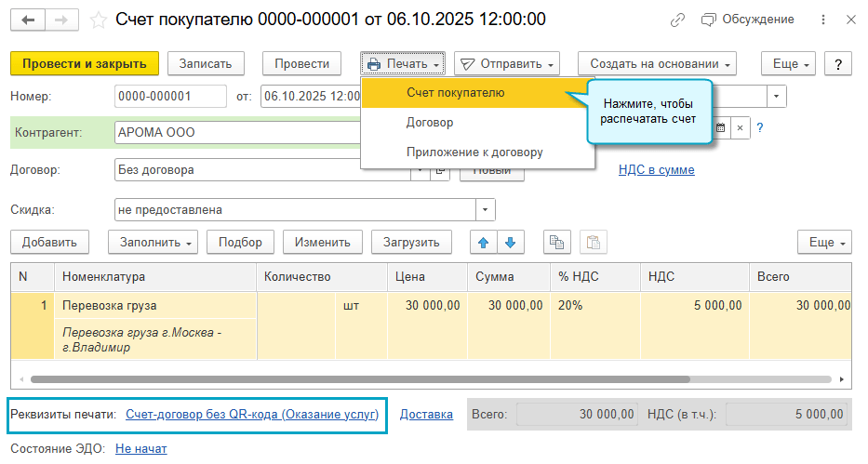Choose Договор from the print menu

coord(430,122)
